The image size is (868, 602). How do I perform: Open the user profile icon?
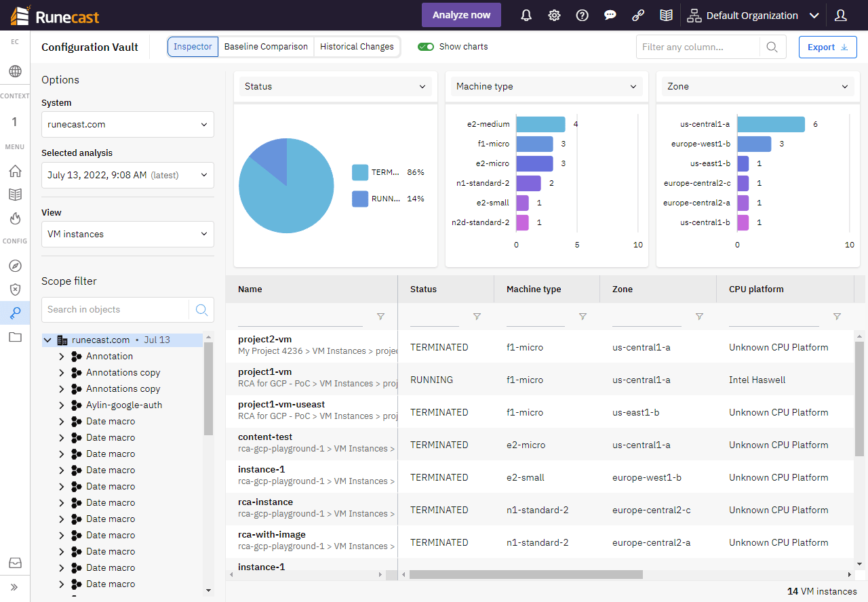click(x=841, y=16)
